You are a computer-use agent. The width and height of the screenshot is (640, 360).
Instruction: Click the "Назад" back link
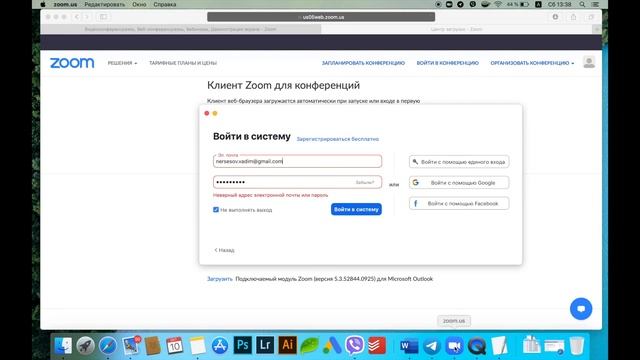224,250
